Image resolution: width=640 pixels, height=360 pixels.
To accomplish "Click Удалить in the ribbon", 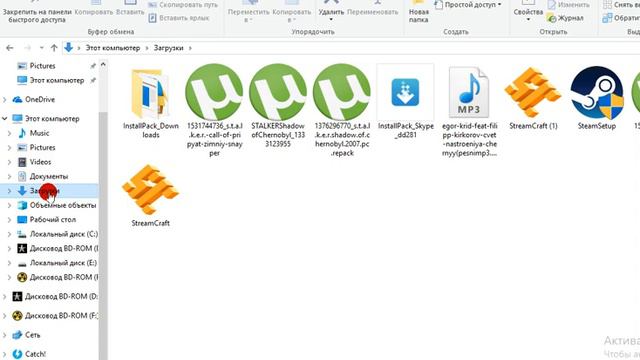I will 331,12.
